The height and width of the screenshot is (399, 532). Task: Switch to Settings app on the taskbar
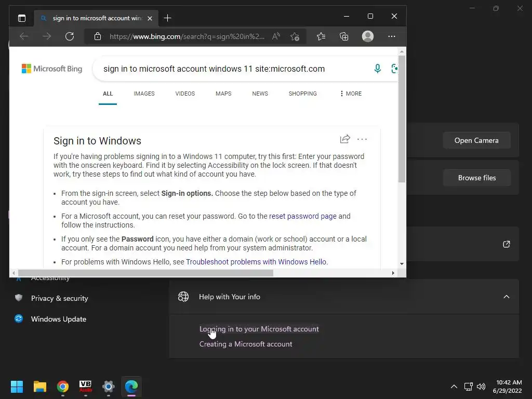109,387
